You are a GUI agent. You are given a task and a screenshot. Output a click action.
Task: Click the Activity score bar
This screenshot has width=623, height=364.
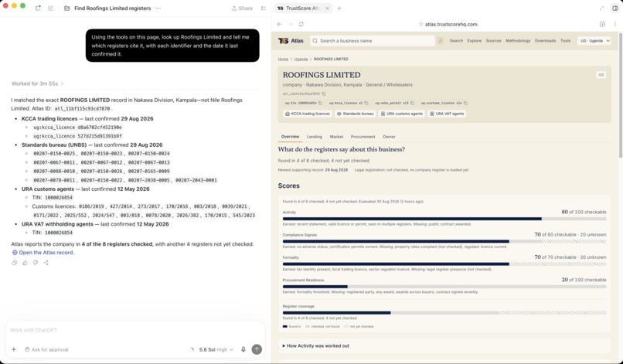click(x=444, y=219)
